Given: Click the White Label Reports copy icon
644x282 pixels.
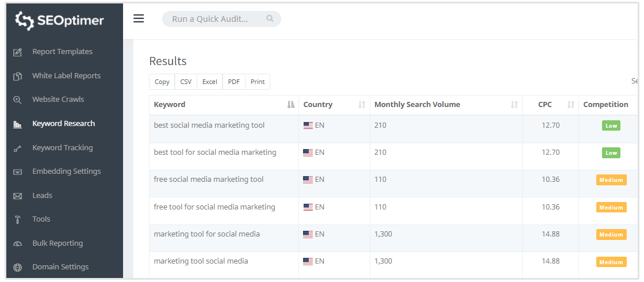Looking at the screenshot, I should 18,76.
